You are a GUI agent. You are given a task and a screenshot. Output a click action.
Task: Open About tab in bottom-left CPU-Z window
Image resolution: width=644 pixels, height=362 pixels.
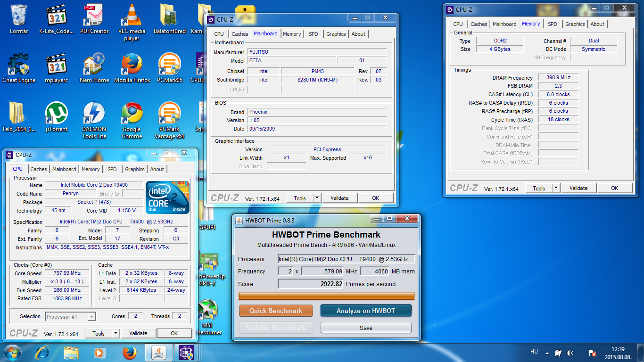tap(157, 169)
